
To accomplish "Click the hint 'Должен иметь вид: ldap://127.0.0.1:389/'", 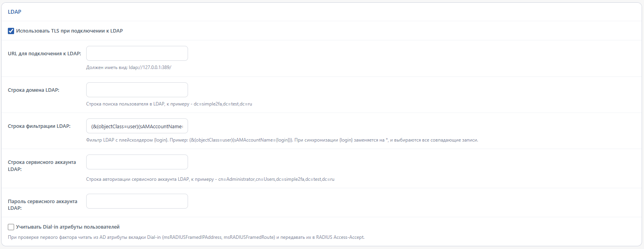I will coord(129,67).
